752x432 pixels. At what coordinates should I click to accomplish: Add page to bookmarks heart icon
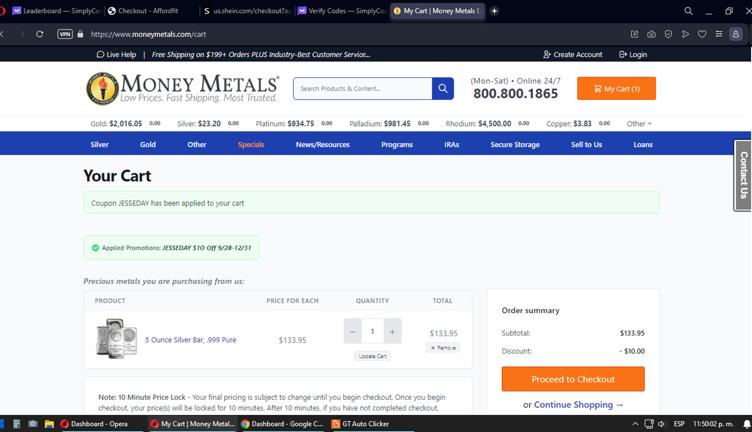(702, 34)
